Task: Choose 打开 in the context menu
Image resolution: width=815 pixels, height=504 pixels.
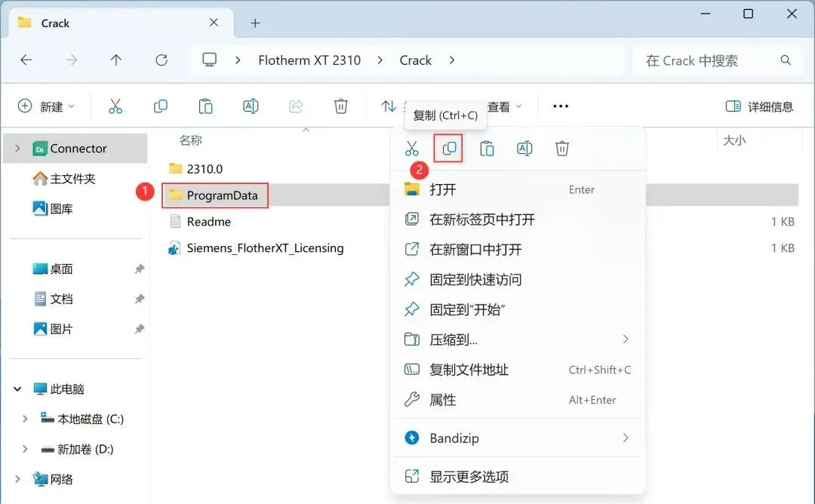Action: 518,189
